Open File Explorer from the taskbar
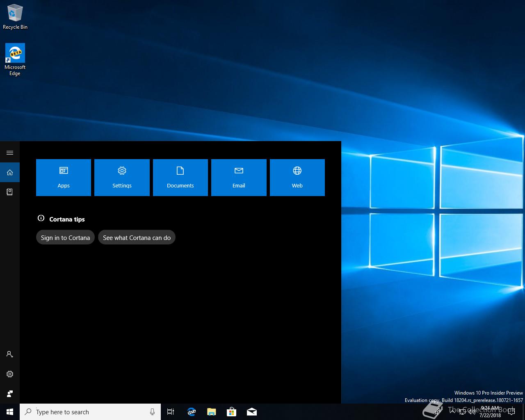 coord(211,412)
